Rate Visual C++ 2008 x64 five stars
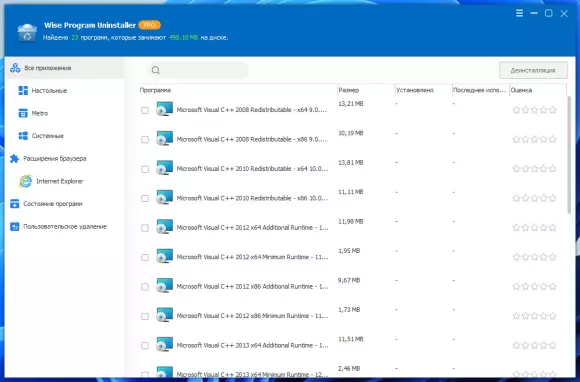The width and height of the screenshot is (580, 382). pyautogui.click(x=553, y=110)
